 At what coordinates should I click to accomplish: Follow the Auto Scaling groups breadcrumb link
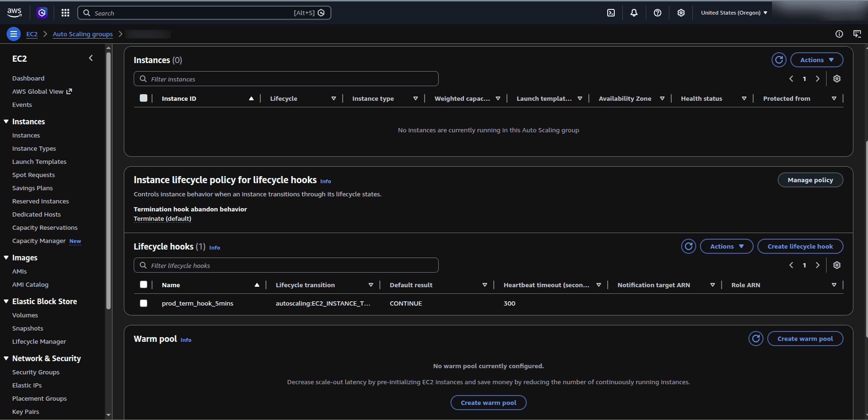coord(83,34)
